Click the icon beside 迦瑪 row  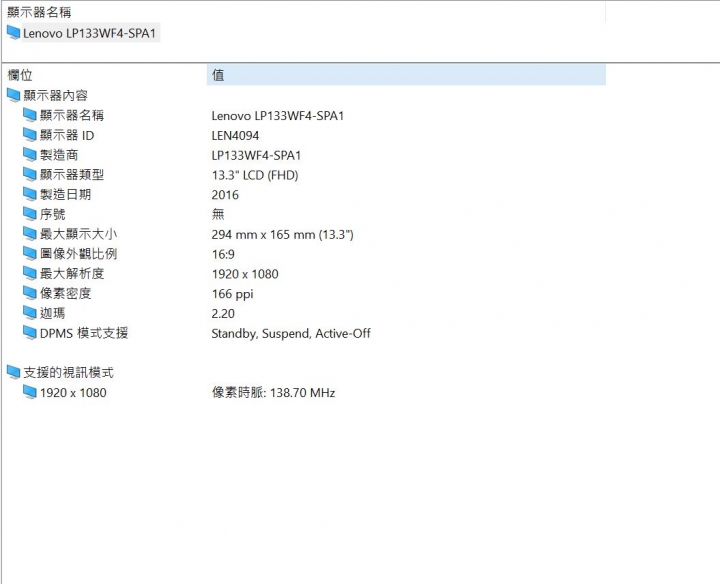[x=30, y=312]
